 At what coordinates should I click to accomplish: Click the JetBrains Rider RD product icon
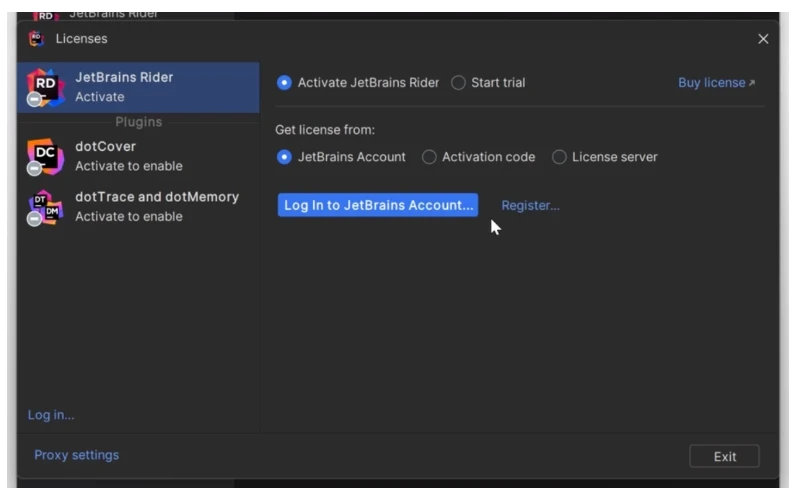45,87
